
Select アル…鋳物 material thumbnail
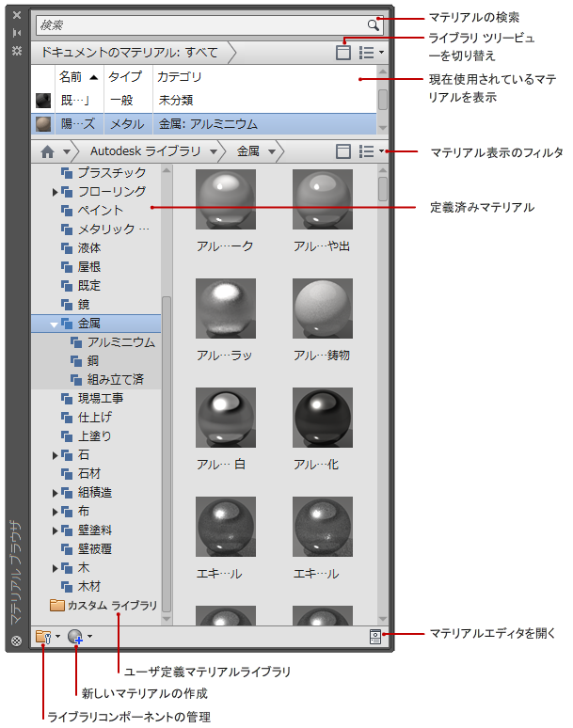323,309
